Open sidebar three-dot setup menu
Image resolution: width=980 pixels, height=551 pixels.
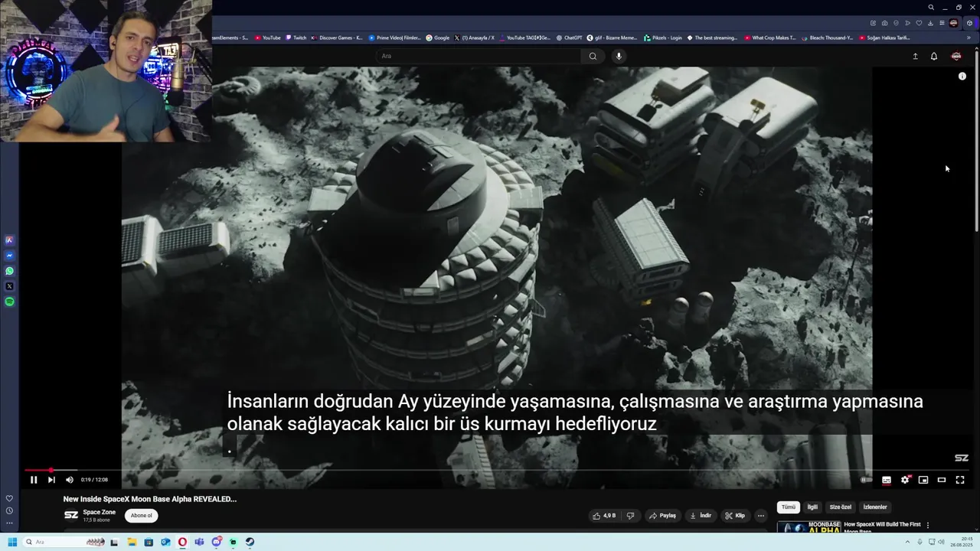[9, 523]
